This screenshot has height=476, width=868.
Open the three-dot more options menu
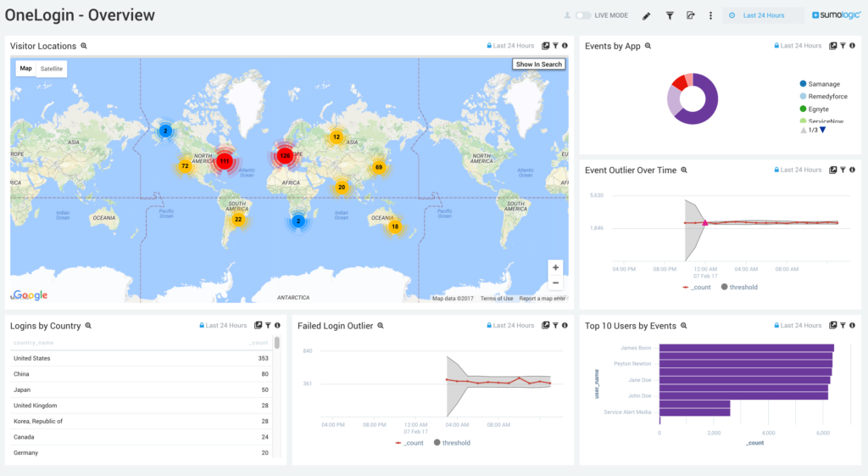[711, 16]
